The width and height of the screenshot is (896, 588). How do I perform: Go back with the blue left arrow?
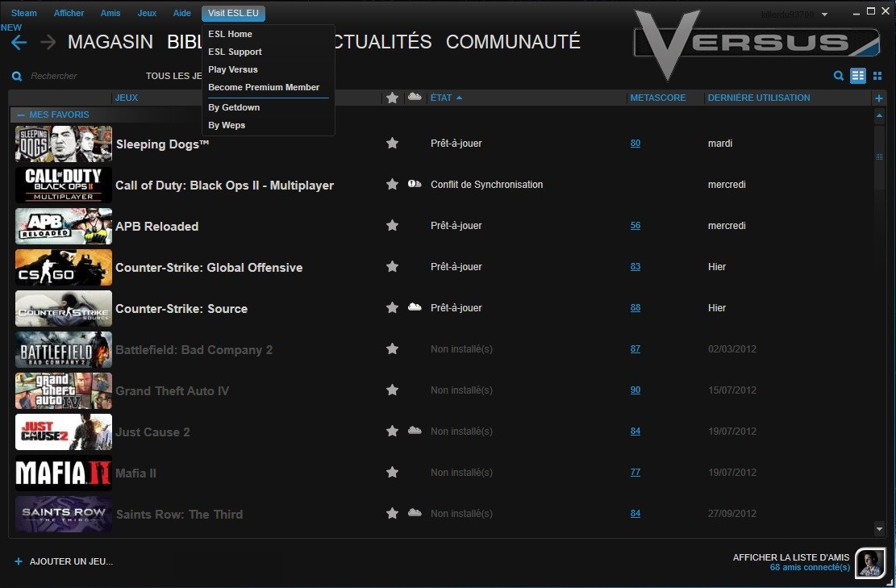coord(19,42)
